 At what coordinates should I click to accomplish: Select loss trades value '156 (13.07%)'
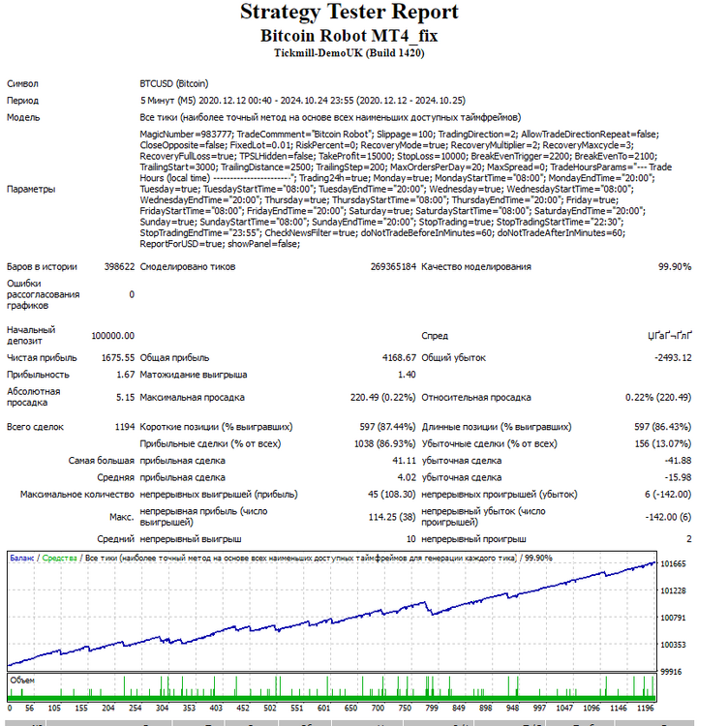663,443
